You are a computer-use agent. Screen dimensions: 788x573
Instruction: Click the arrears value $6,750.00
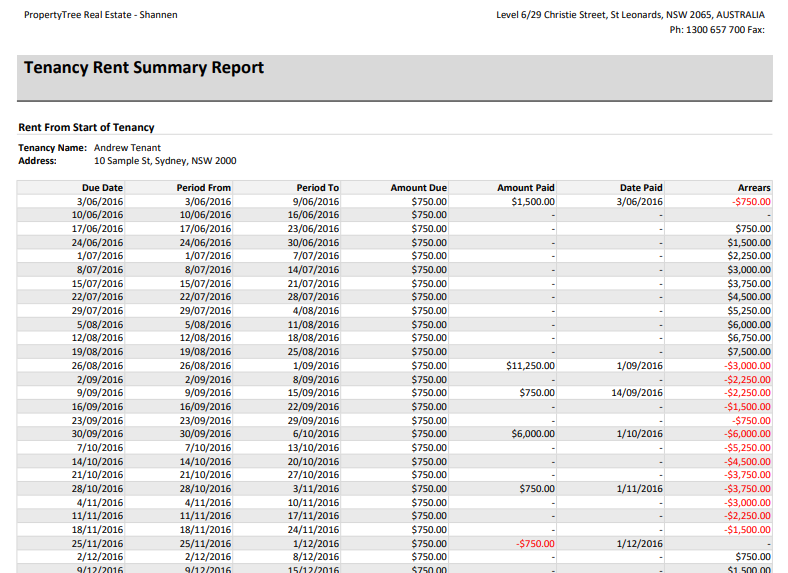coord(749,338)
